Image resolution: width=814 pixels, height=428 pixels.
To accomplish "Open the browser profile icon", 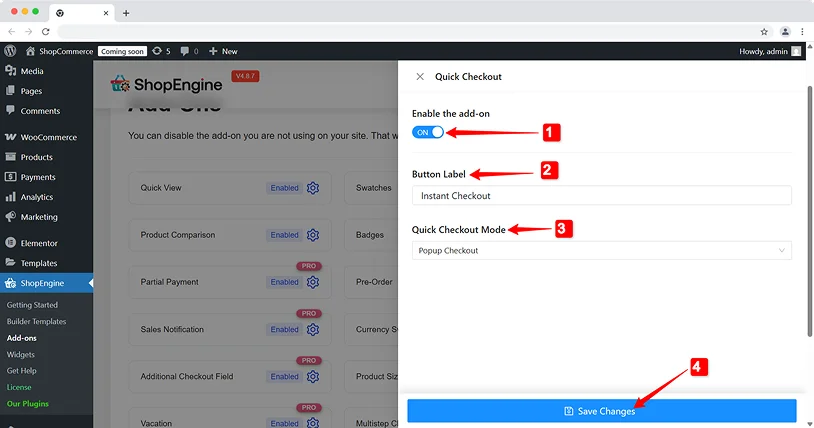I will pos(785,32).
